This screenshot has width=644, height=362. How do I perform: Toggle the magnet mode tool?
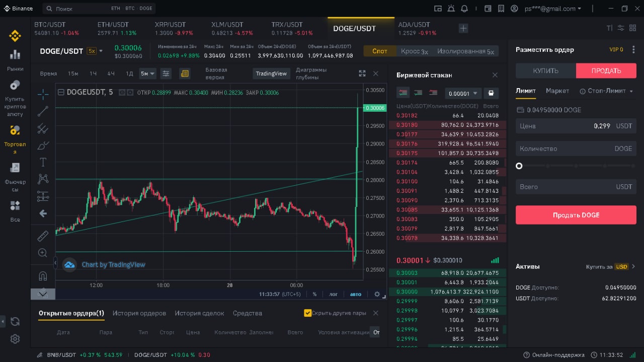pyautogui.click(x=43, y=276)
